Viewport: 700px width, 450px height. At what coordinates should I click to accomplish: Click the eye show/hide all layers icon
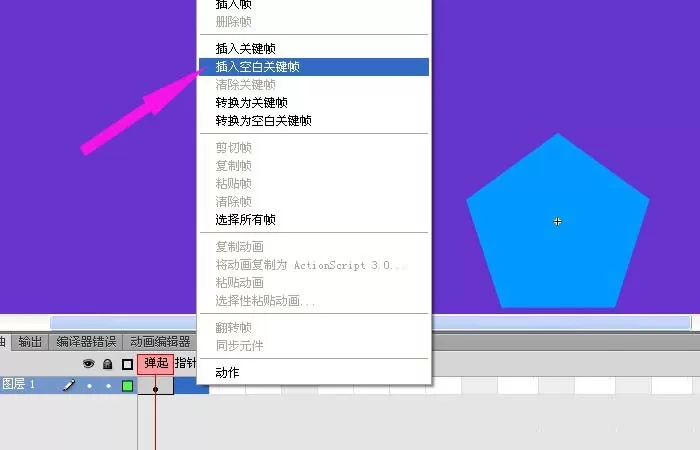coord(88,363)
